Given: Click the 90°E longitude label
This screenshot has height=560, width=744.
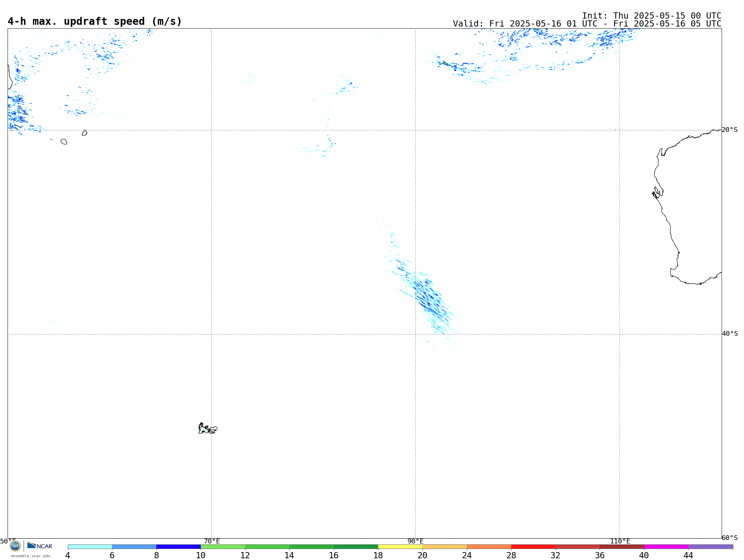Looking at the screenshot, I should [415, 541].
